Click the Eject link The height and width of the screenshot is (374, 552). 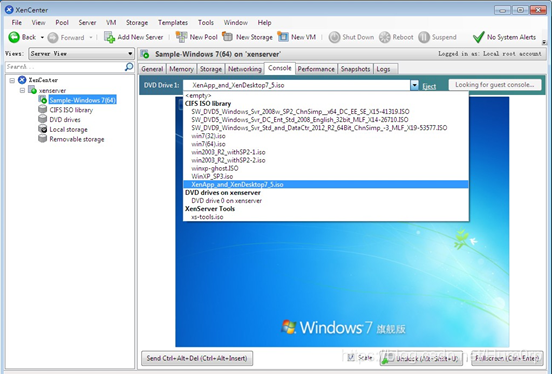coord(429,86)
